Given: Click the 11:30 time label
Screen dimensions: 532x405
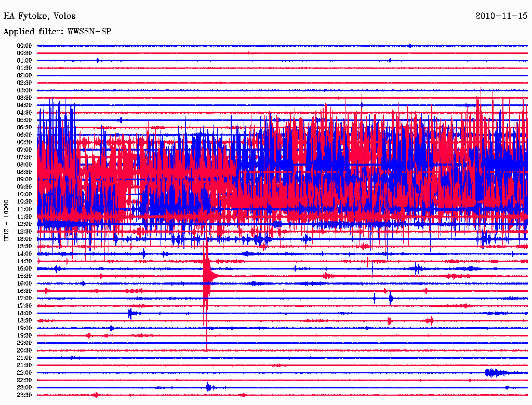Looking at the screenshot, I should click(x=24, y=217).
